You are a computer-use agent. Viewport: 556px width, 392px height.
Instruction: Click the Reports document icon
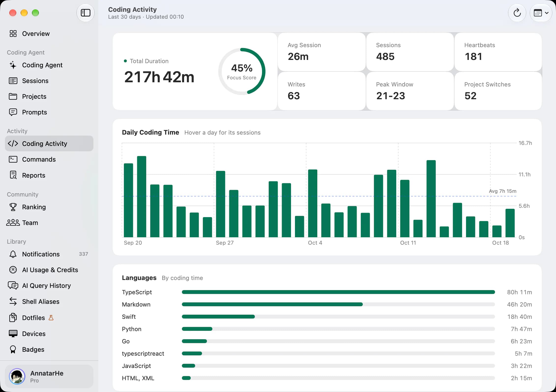coord(13,175)
